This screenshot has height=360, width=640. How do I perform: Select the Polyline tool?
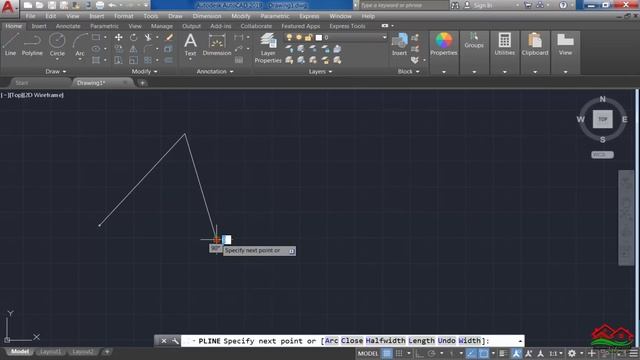click(32, 44)
